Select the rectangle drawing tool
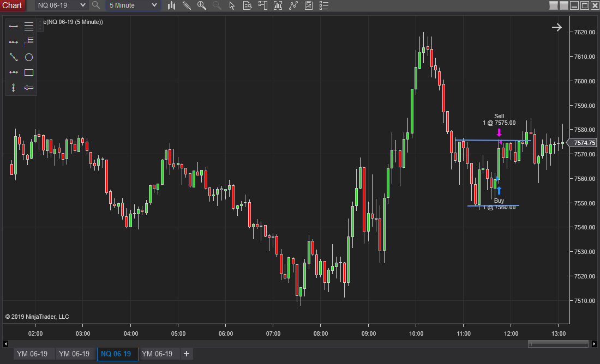600x364 pixels. 29,72
